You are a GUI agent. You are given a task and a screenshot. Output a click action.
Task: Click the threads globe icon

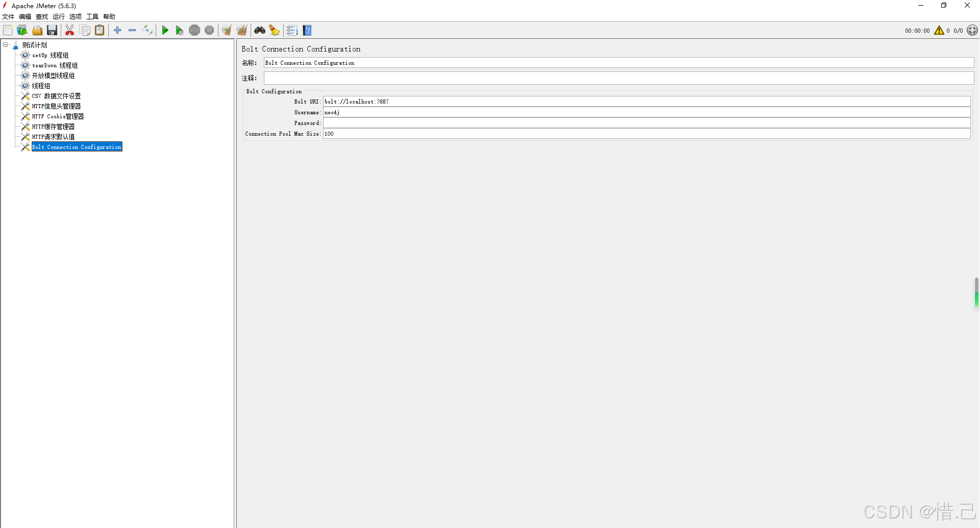972,31
